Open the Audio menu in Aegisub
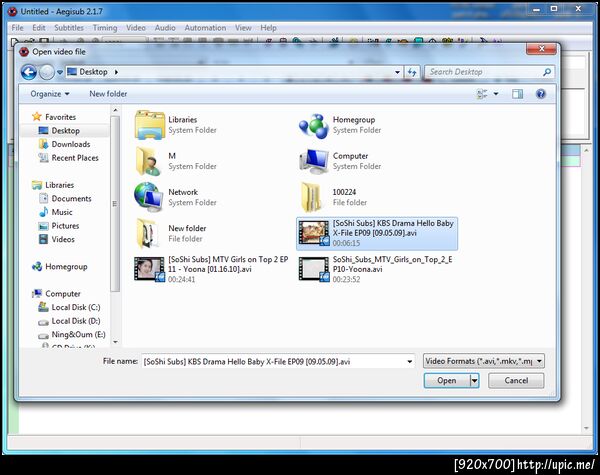Viewport: 600px width, 475px height. (165, 28)
